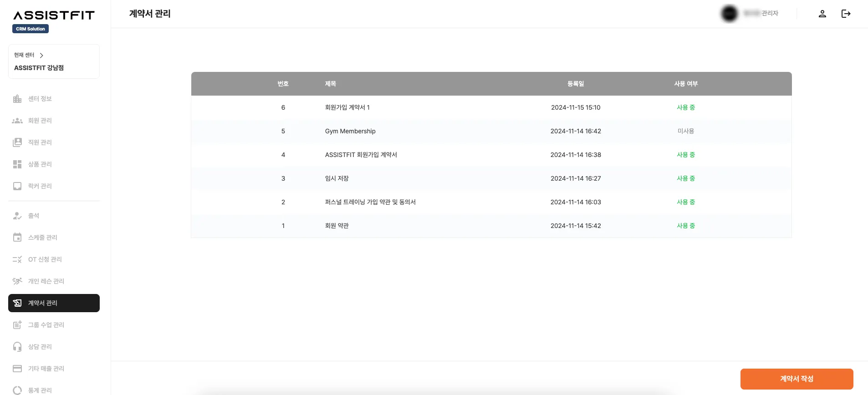Click the date 2024-11-14 16:27
This screenshot has width=868, height=395.
click(576, 178)
